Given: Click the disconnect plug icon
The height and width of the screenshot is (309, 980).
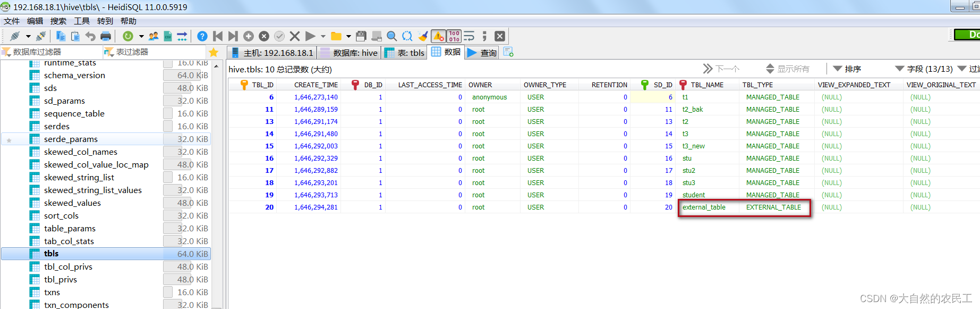Looking at the screenshot, I should pyautogui.click(x=40, y=36).
